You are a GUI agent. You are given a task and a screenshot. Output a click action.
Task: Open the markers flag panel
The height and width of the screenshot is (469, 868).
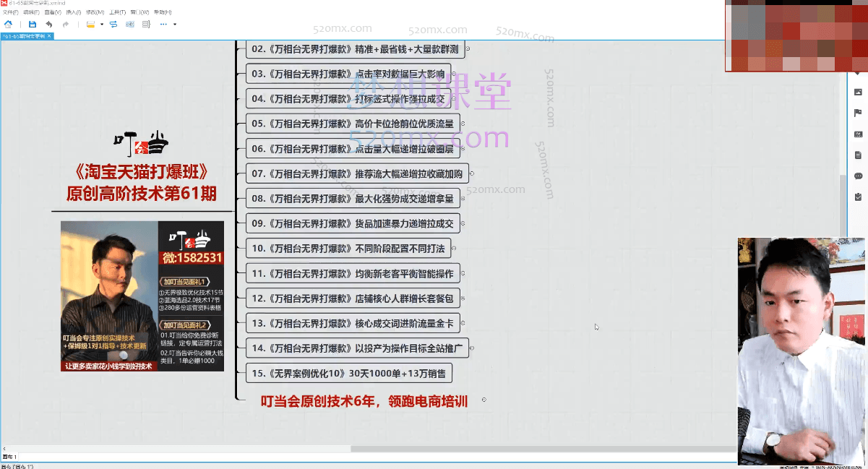click(x=858, y=113)
